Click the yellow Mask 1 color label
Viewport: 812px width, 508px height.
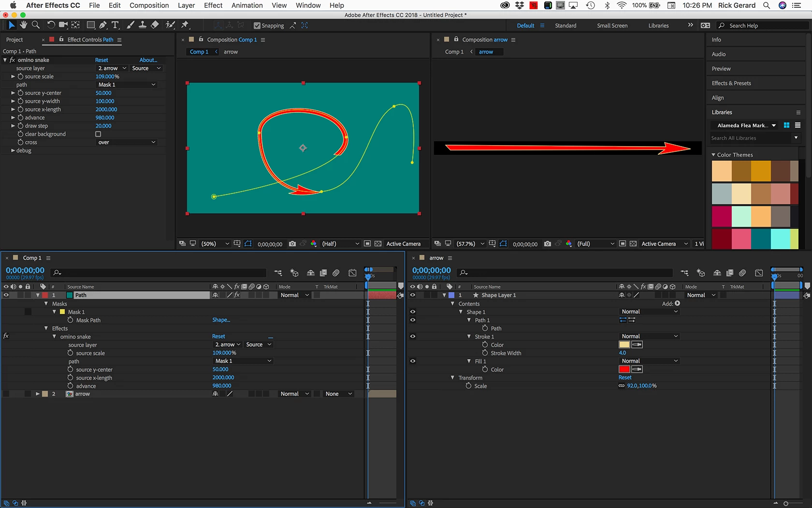coord(62,312)
